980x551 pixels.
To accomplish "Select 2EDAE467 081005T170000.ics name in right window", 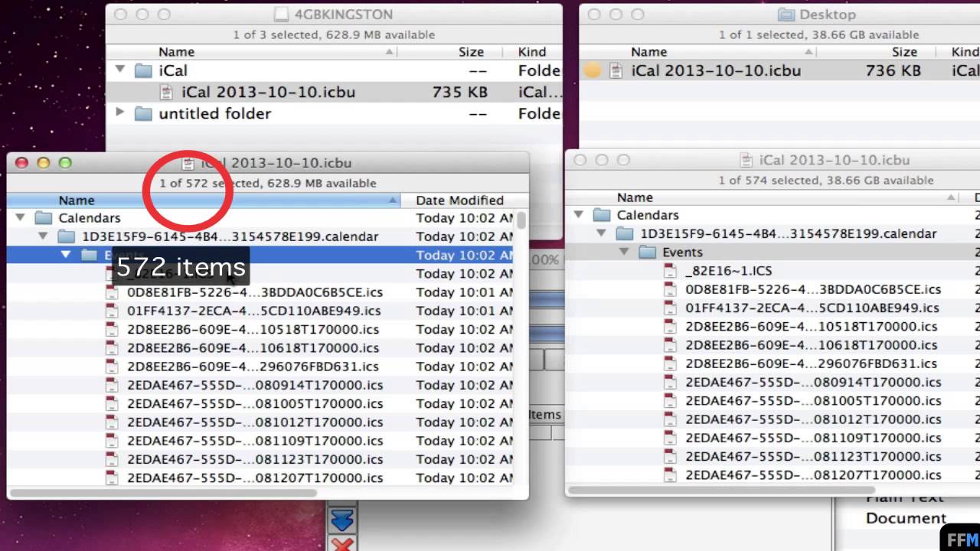I will tap(813, 400).
